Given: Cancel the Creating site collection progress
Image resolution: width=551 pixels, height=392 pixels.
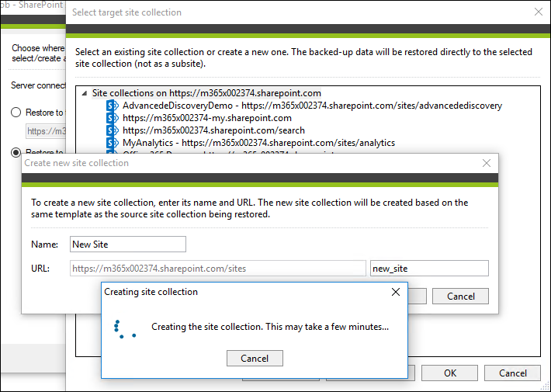Looking at the screenshot, I should click(255, 358).
